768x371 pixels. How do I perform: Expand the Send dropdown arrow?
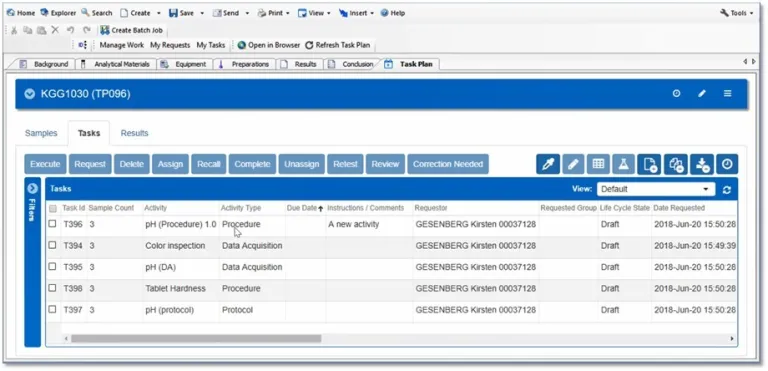click(x=247, y=13)
